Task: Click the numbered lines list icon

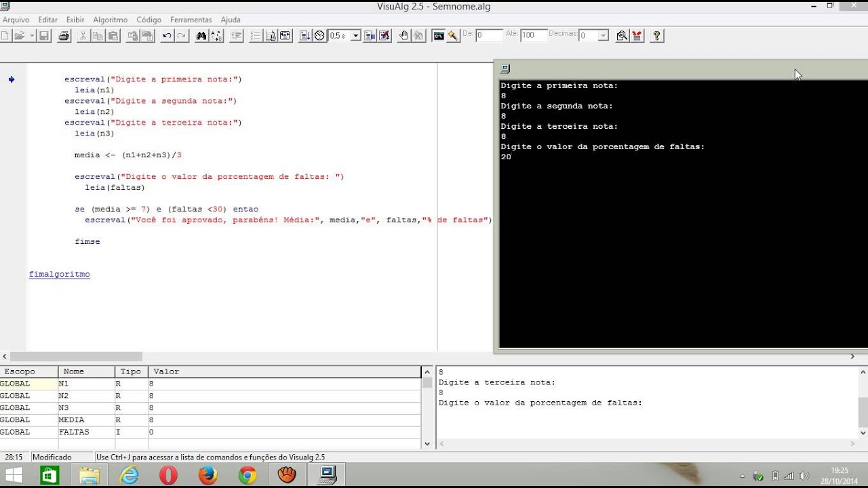Action: click(x=256, y=35)
